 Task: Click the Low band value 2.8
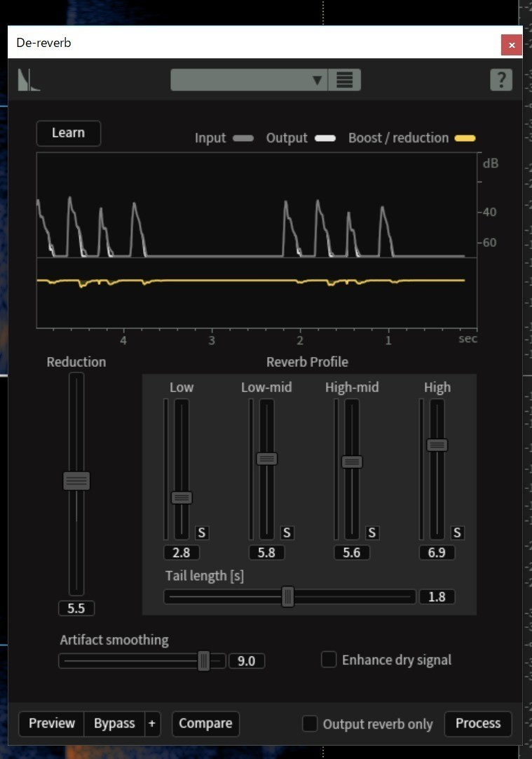(x=182, y=552)
